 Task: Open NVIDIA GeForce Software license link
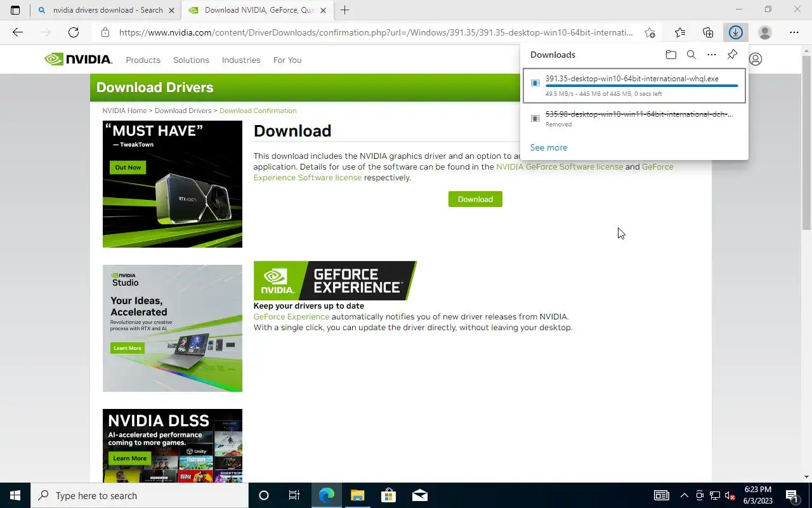(560, 166)
